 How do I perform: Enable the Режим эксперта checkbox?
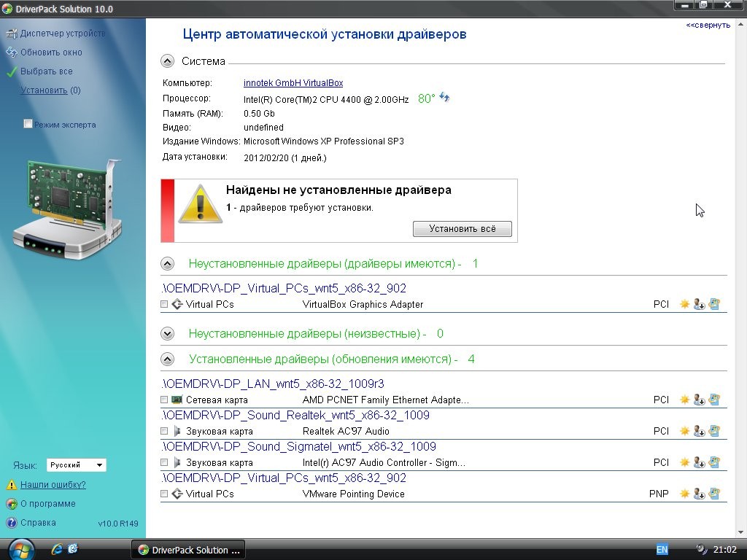click(28, 124)
